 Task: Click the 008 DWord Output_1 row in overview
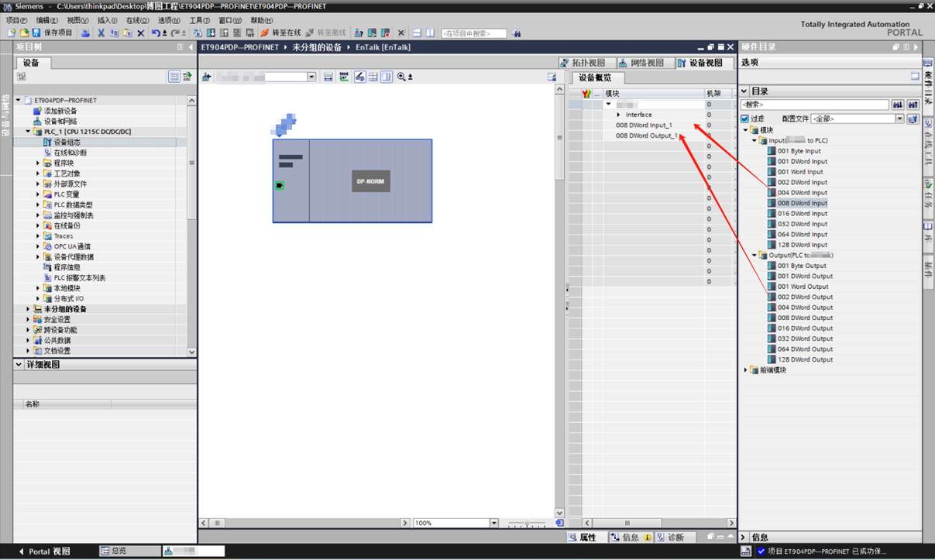click(x=647, y=136)
